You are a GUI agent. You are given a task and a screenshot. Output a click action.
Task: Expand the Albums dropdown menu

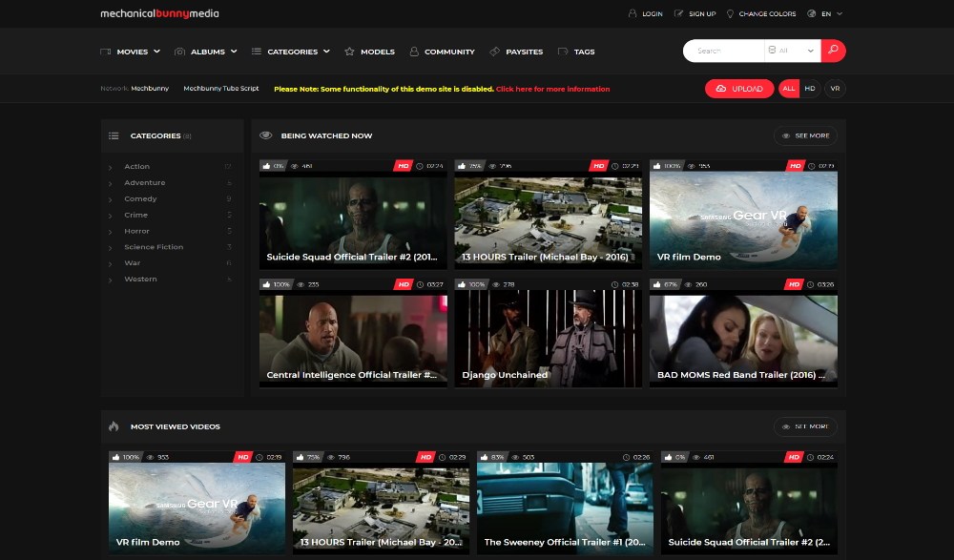234,52
